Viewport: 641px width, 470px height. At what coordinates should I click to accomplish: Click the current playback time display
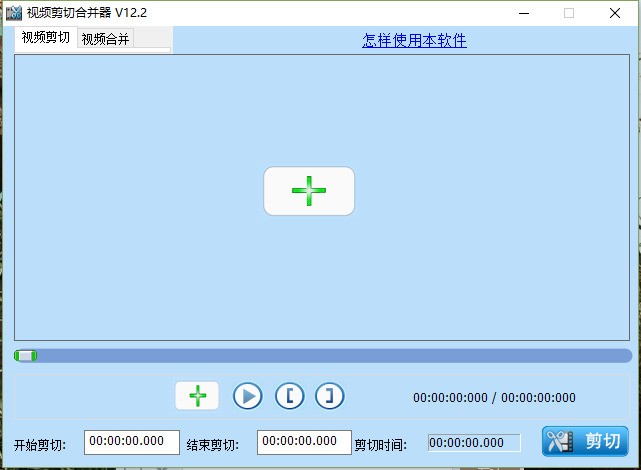pyautogui.click(x=450, y=398)
